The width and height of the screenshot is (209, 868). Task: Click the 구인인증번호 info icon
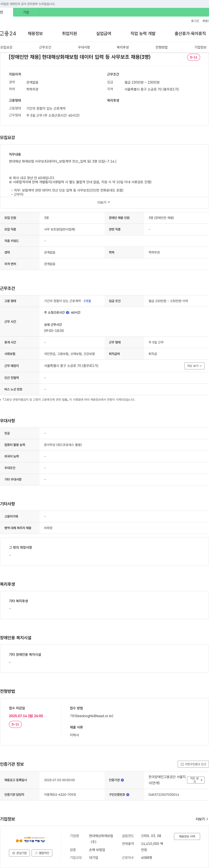128,795
